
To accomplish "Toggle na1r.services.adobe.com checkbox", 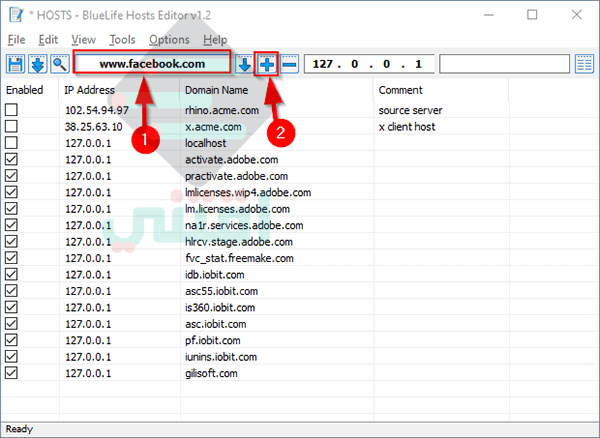I will point(11,225).
